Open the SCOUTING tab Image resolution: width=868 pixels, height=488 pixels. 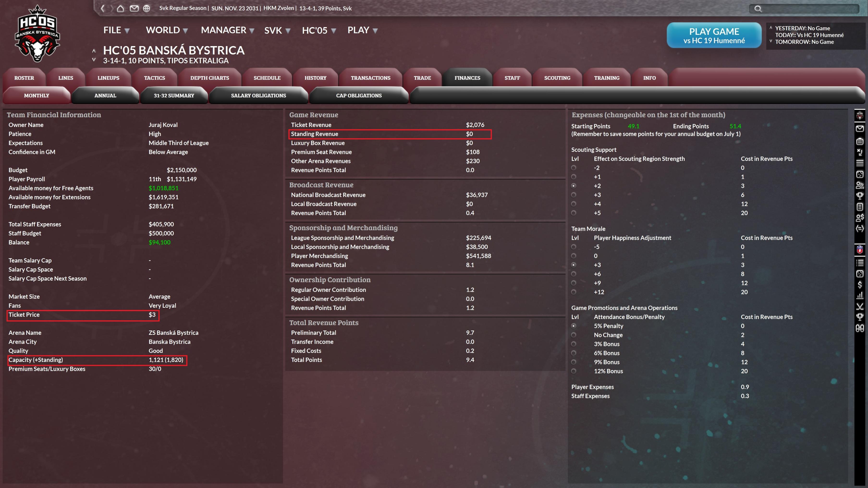click(x=557, y=78)
